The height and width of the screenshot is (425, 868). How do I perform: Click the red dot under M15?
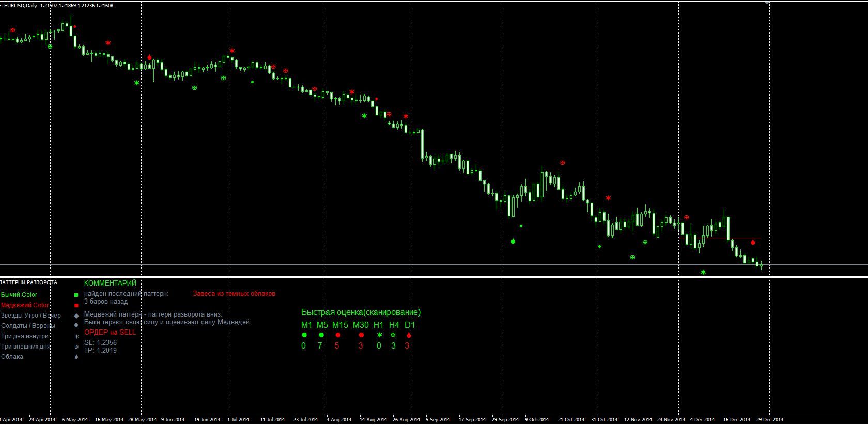tap(338, 335)
